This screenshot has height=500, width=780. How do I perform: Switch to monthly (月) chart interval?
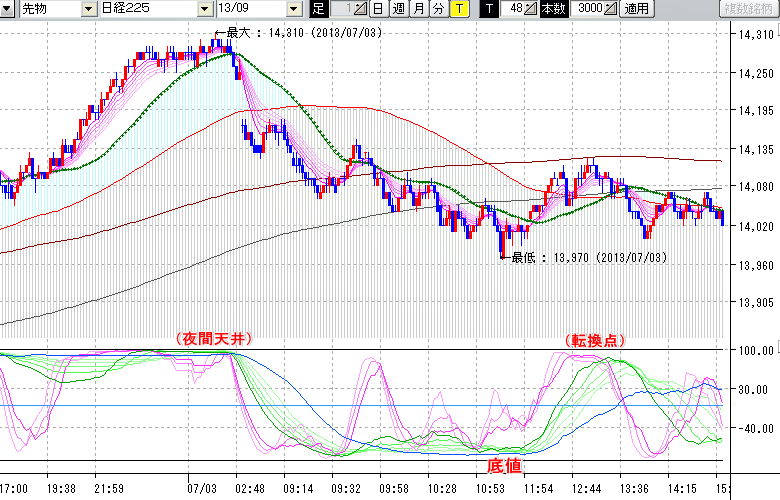[418, 9]
